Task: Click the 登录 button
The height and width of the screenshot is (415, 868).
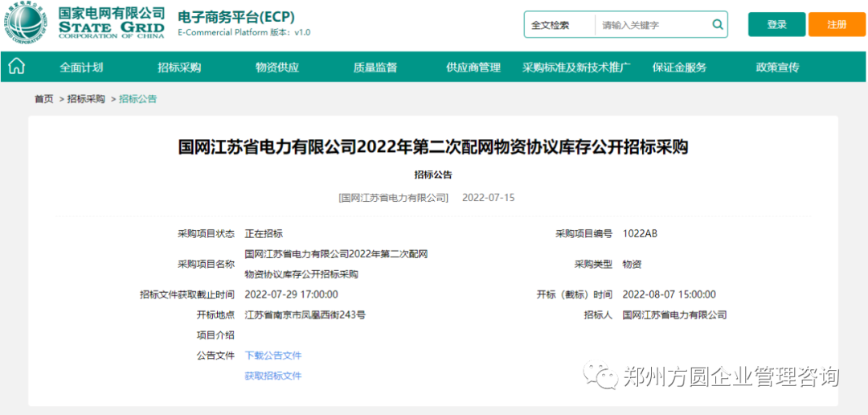Action: click(x=776, y=24)
